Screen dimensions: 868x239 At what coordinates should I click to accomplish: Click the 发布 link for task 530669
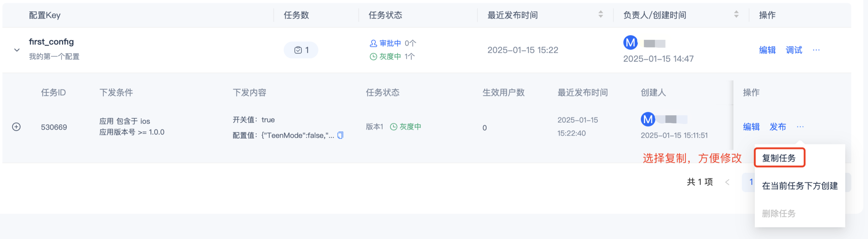click(x=778, y=127)
